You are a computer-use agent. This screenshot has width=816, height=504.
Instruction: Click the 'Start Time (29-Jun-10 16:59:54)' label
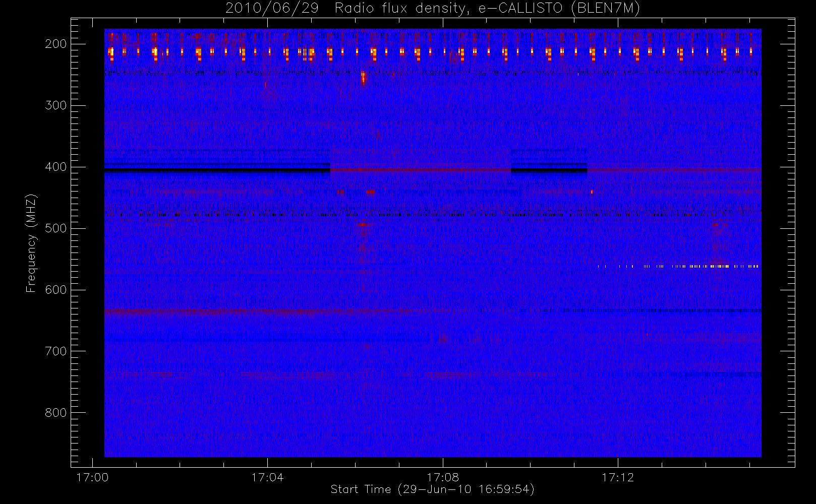coord(432,489)
